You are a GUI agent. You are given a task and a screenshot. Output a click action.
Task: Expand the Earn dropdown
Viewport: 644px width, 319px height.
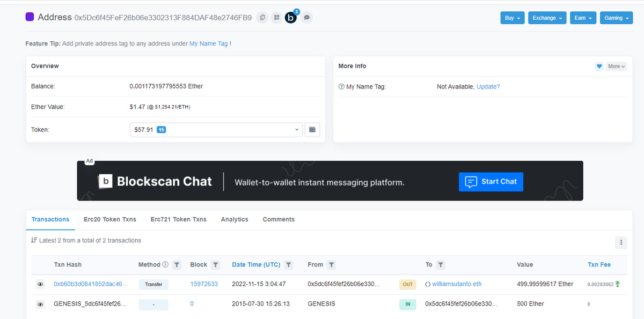point(583,18)
